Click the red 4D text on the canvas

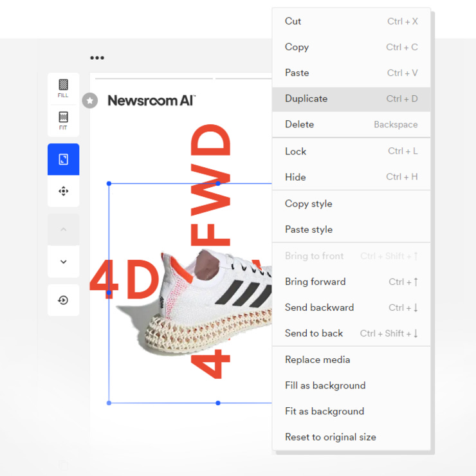pyautogui.click(x=124, y=279)
